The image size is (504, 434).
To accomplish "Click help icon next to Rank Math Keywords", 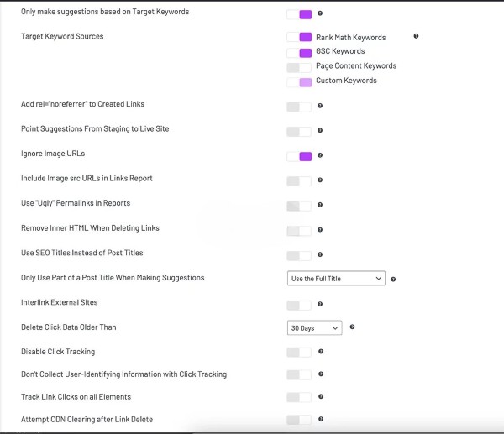I will click(416, 37).
